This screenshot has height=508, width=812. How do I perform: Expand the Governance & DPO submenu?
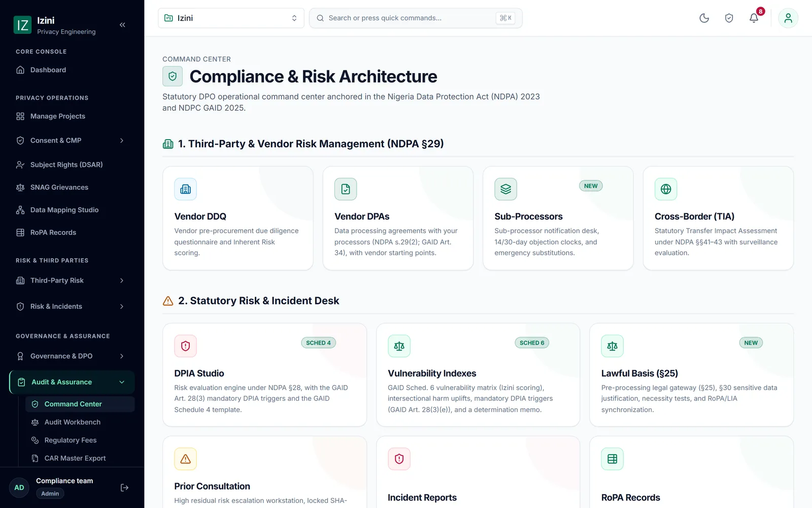tap(72, 356)
